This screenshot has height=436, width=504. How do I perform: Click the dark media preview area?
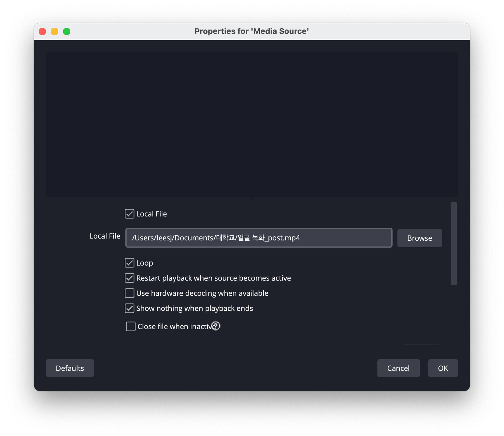pos(252,124)
